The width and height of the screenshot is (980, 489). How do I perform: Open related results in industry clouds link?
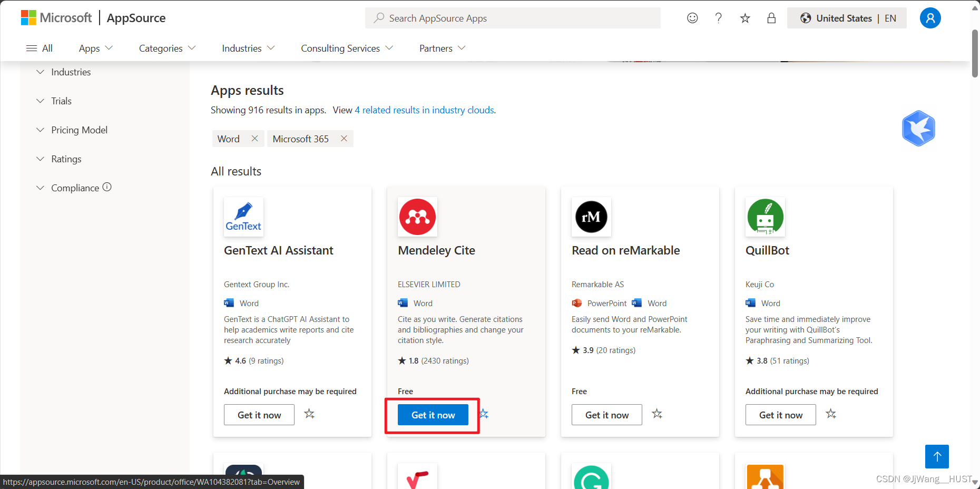coord(425,110)
